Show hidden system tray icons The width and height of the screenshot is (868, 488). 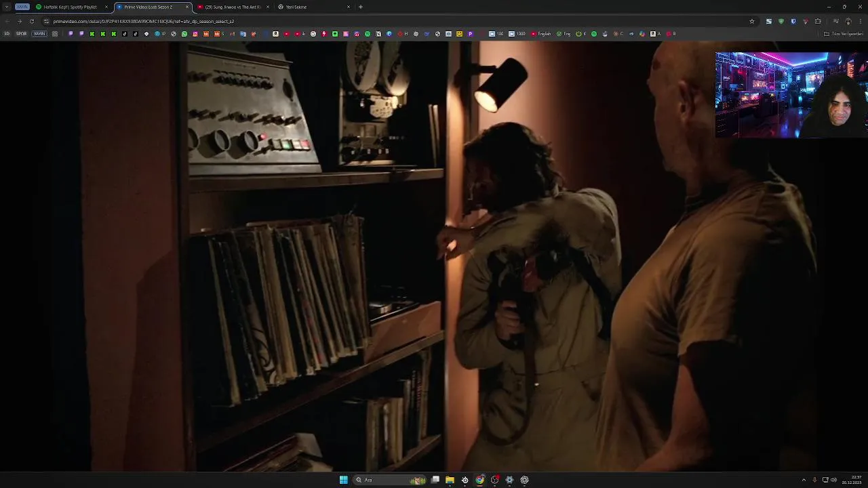coord(804,480)
